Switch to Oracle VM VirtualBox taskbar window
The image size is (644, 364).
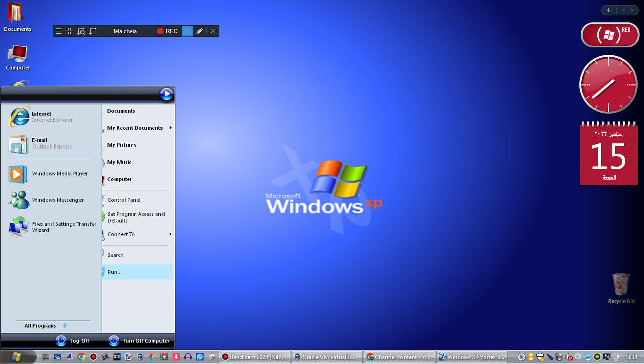pyautogui.click(x=327, y=357)
